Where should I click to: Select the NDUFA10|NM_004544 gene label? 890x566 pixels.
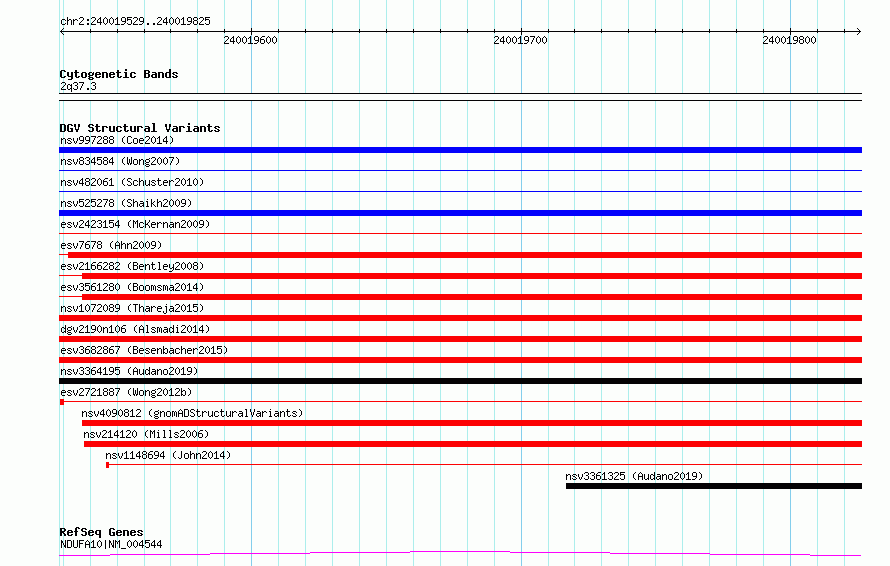111,544
